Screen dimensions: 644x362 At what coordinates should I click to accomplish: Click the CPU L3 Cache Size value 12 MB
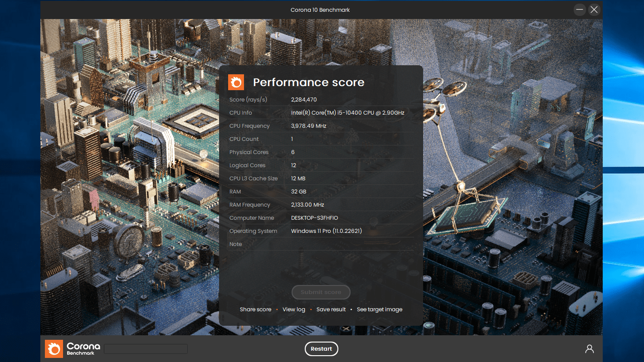pos(298,179)
